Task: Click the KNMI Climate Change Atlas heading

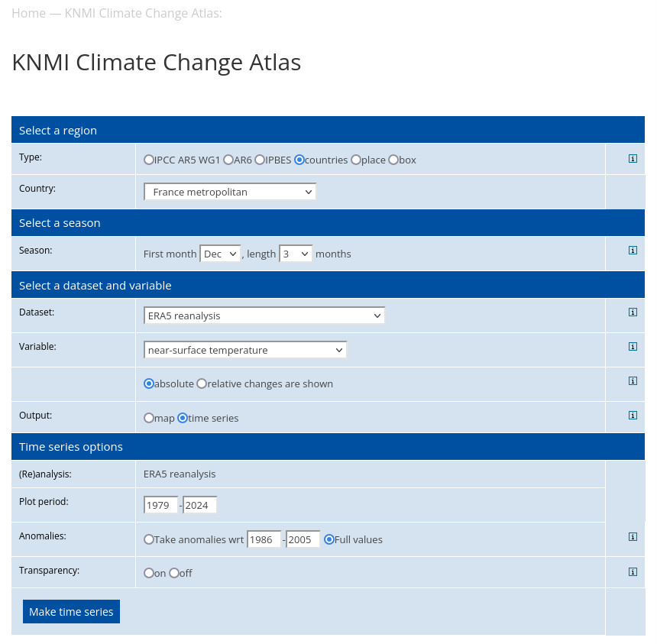Action: pyautogui.click(x=157, y=63)
